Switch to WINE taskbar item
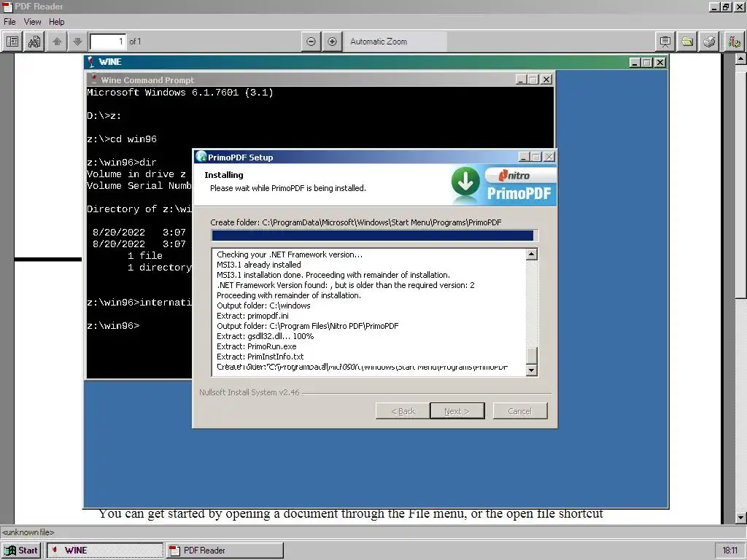 pyautogui.click(x=105, y=550)
